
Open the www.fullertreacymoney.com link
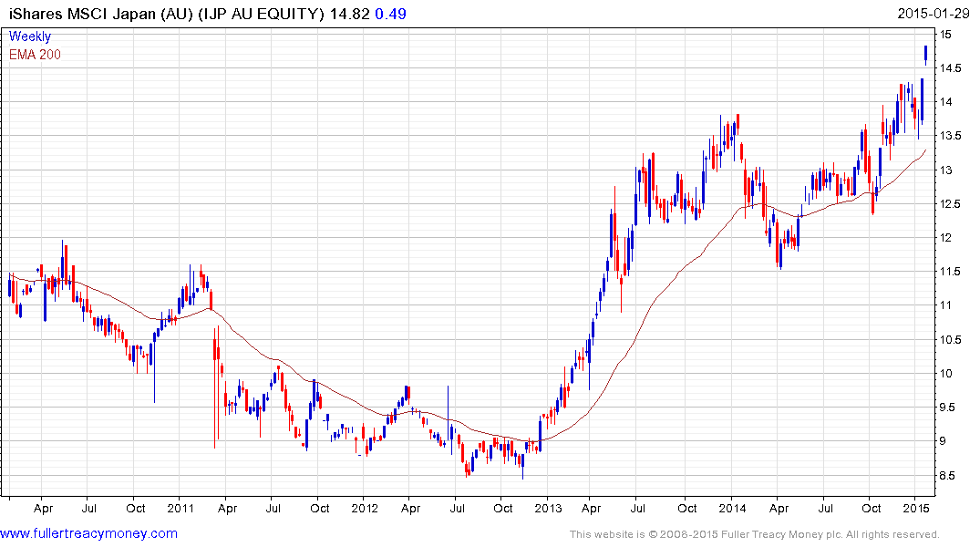pos(88,533)
